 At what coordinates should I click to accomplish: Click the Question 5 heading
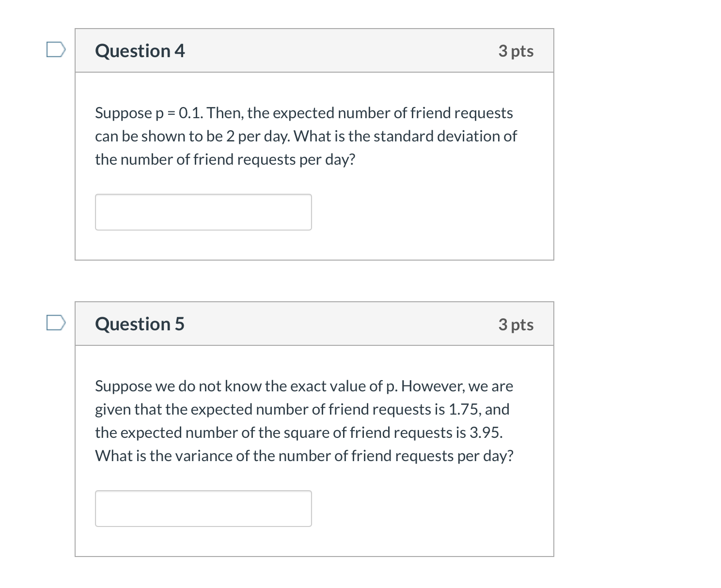click(140, 324)
